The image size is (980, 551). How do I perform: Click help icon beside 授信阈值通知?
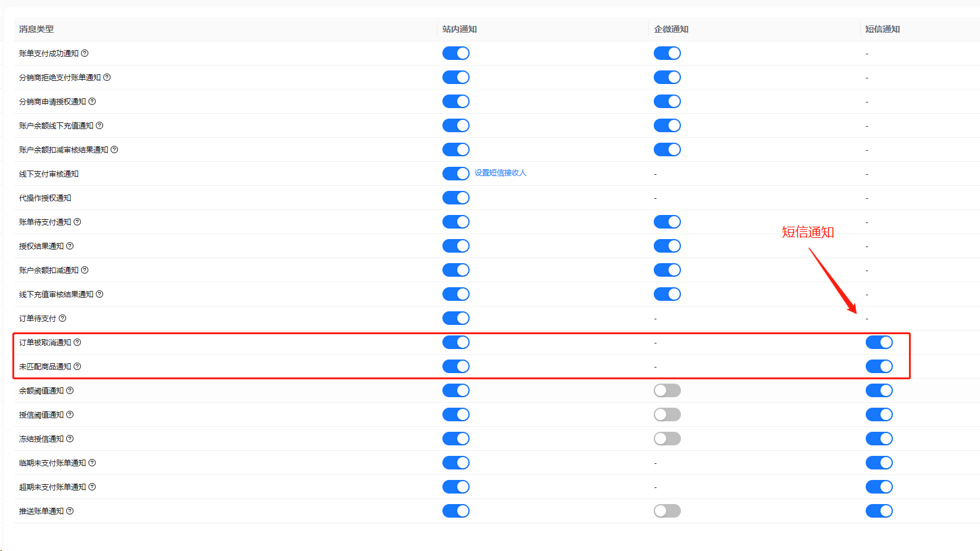tap(70, 414)
